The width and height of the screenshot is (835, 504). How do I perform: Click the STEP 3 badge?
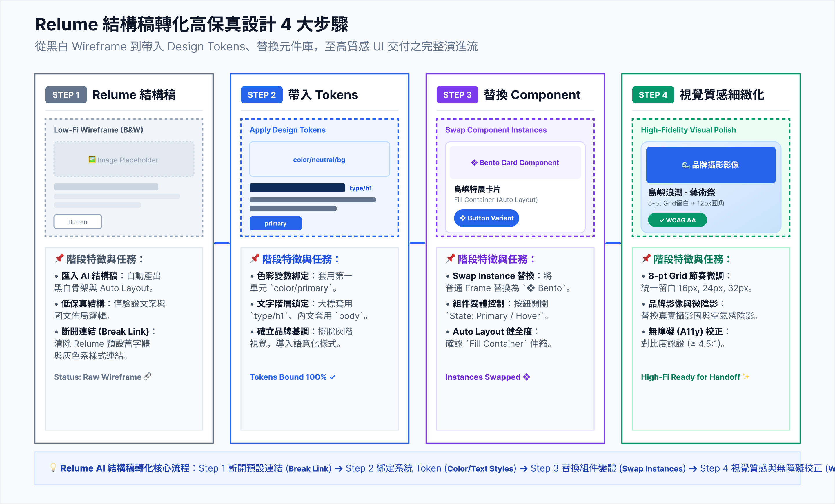(x=457, y=95)
